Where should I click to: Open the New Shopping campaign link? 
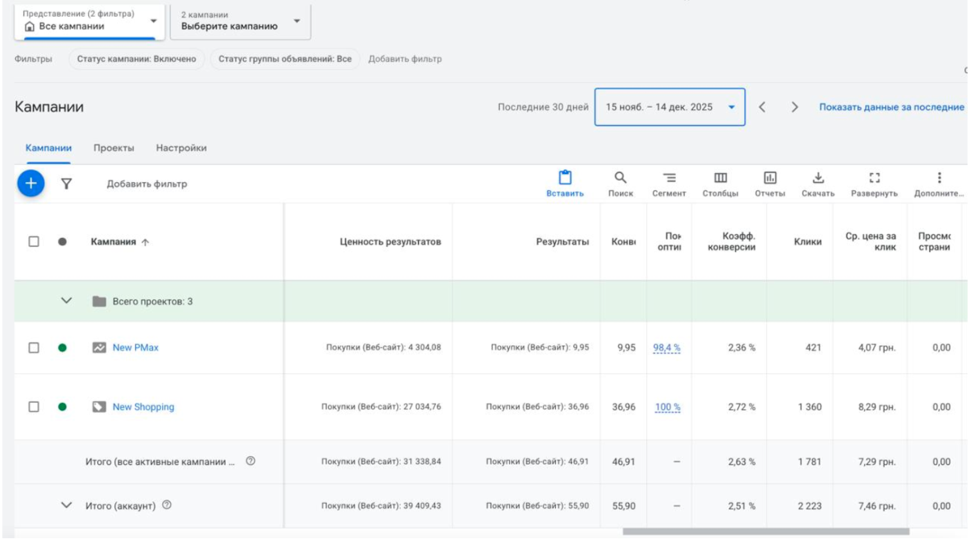(143, 407)
